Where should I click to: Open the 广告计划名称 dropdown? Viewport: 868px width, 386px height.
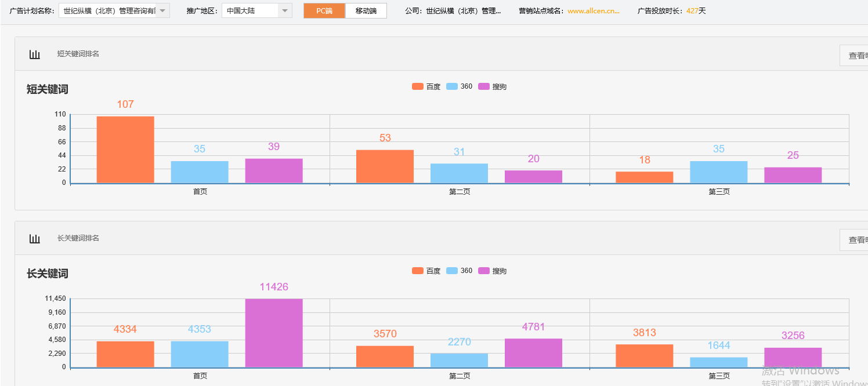pyautogui.click(x=114, y=10)
